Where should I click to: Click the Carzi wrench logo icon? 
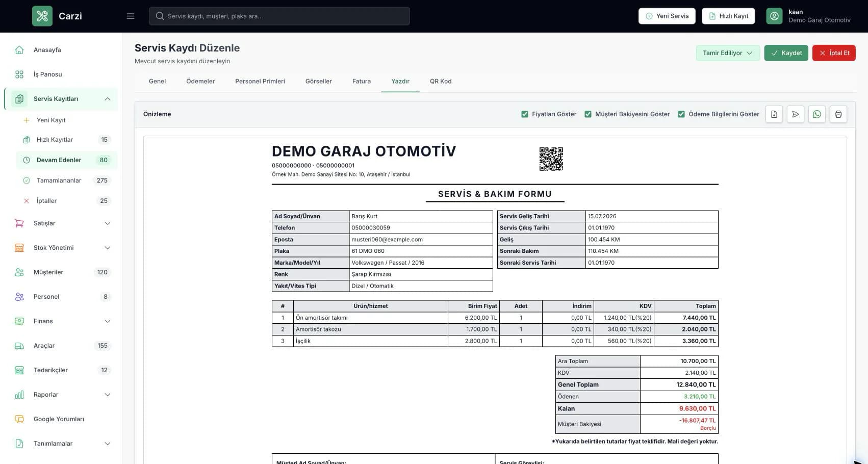click(42, 16)
